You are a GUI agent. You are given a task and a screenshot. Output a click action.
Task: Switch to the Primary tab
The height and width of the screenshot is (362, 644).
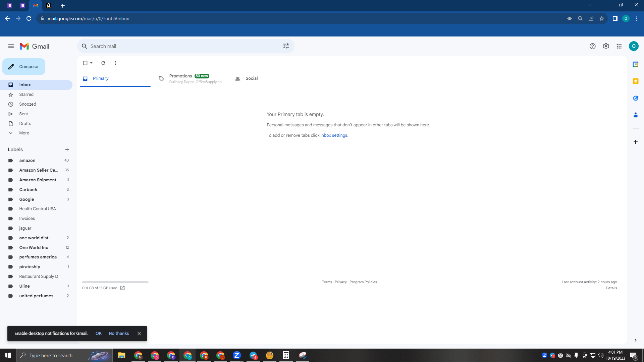115,78
